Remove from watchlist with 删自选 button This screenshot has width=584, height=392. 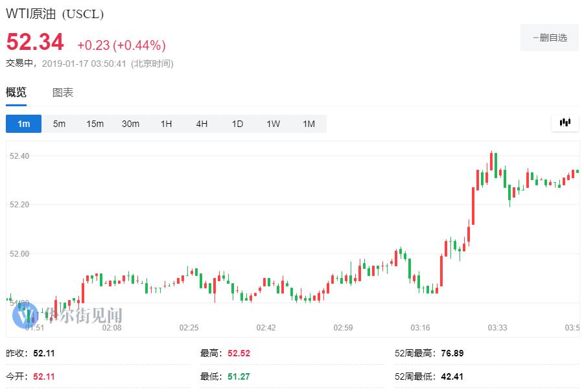point(550,38)
